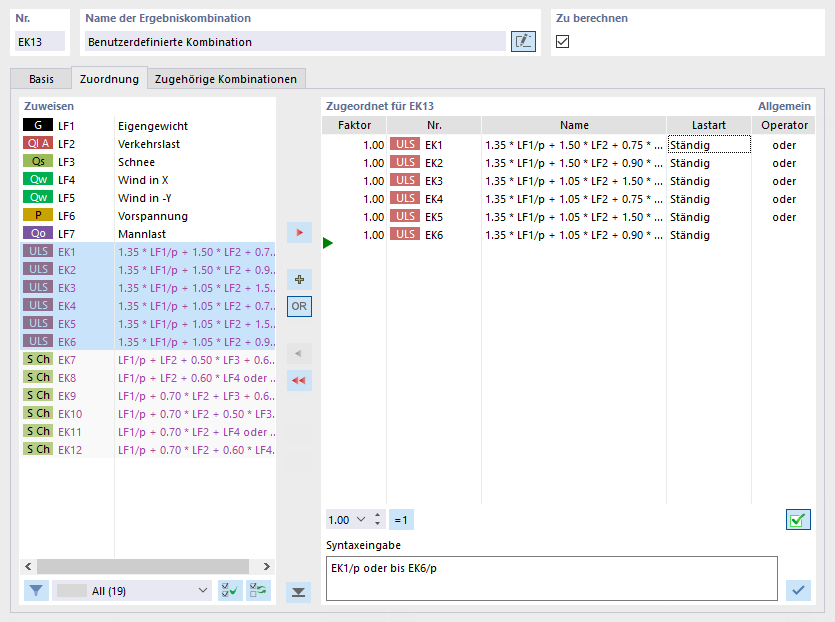Select combination EK8 in the list
This screenshot has height=622, width=835.
point(148,378)
